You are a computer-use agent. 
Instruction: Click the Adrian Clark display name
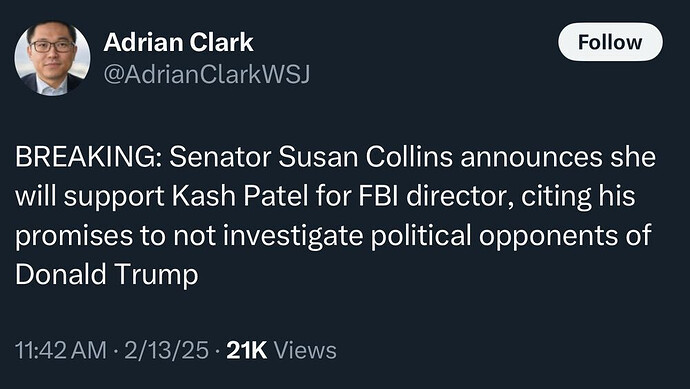(178, 43)
